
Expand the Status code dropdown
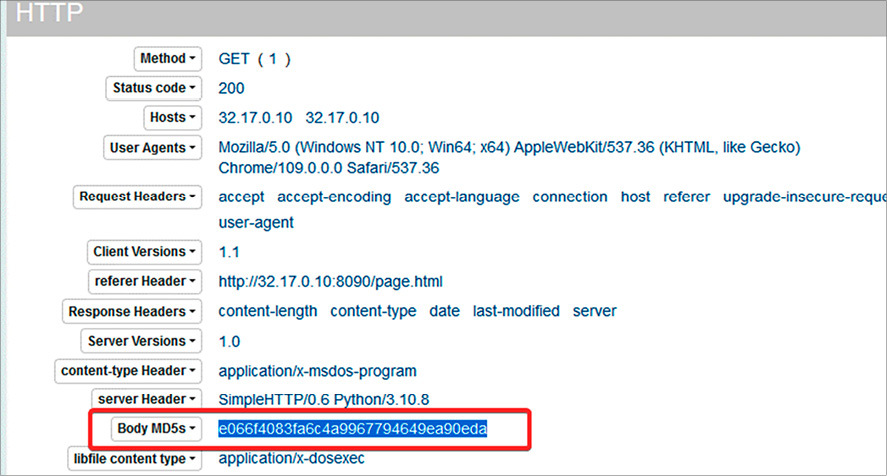(x=153, y=88)
